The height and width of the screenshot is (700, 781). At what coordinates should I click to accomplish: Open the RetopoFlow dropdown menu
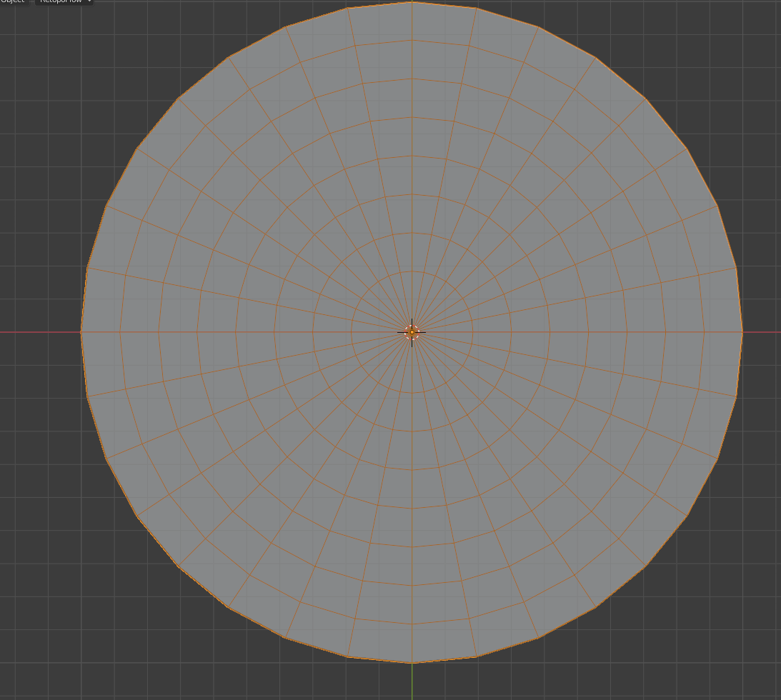pyautogui.click(x=64, y=1)
